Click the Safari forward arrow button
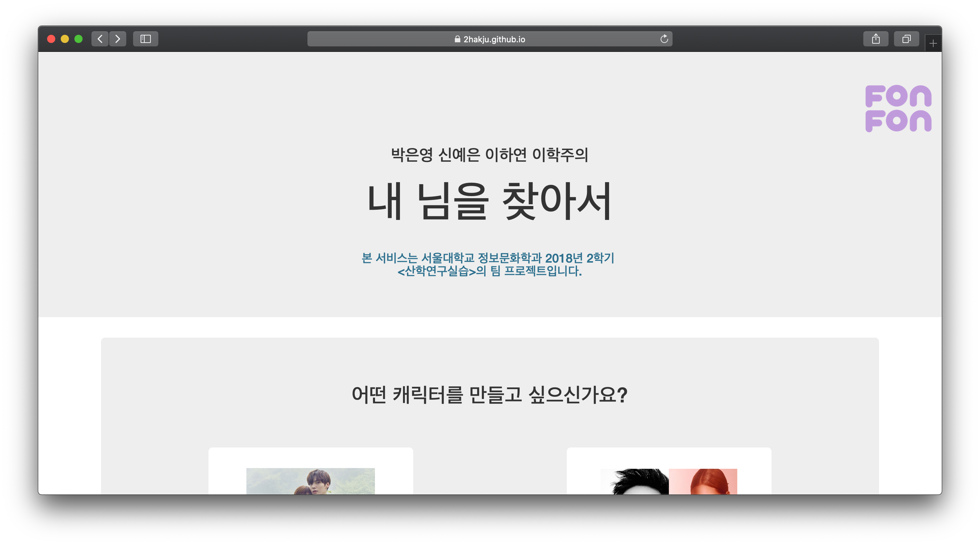This screenshot has width=980, height=545. tap(118, 39)
